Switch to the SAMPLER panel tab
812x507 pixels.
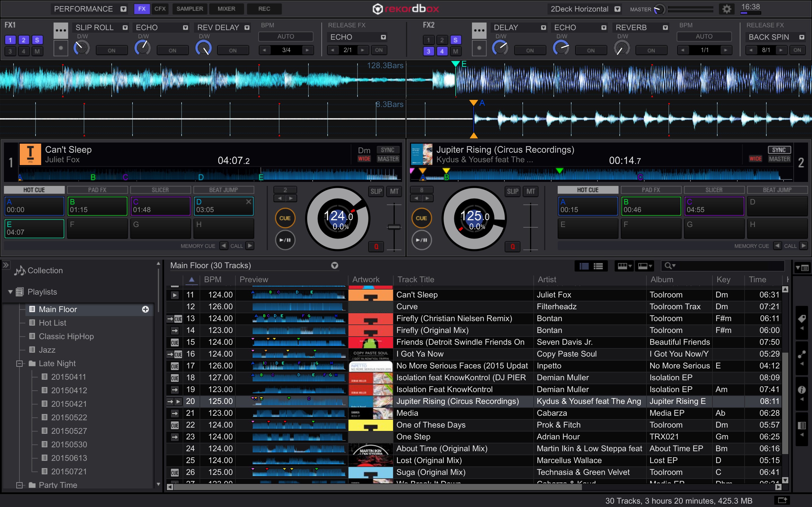tap(189, 9)
